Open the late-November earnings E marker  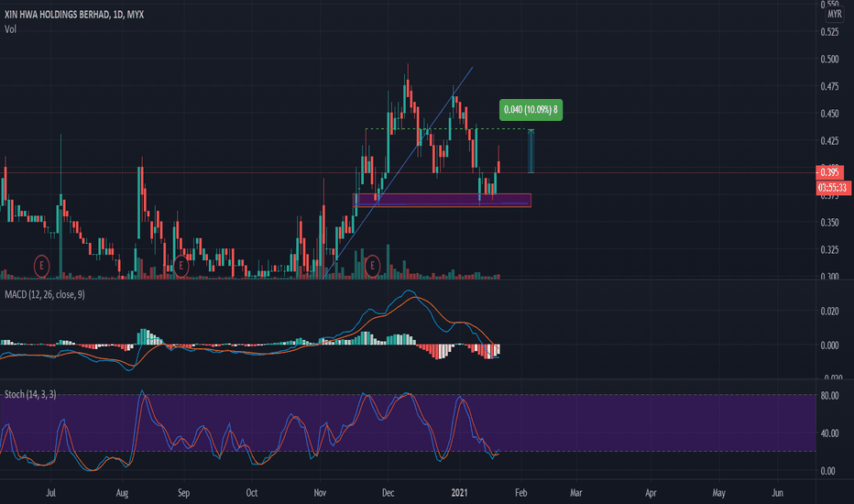click(x=373, y=267)
